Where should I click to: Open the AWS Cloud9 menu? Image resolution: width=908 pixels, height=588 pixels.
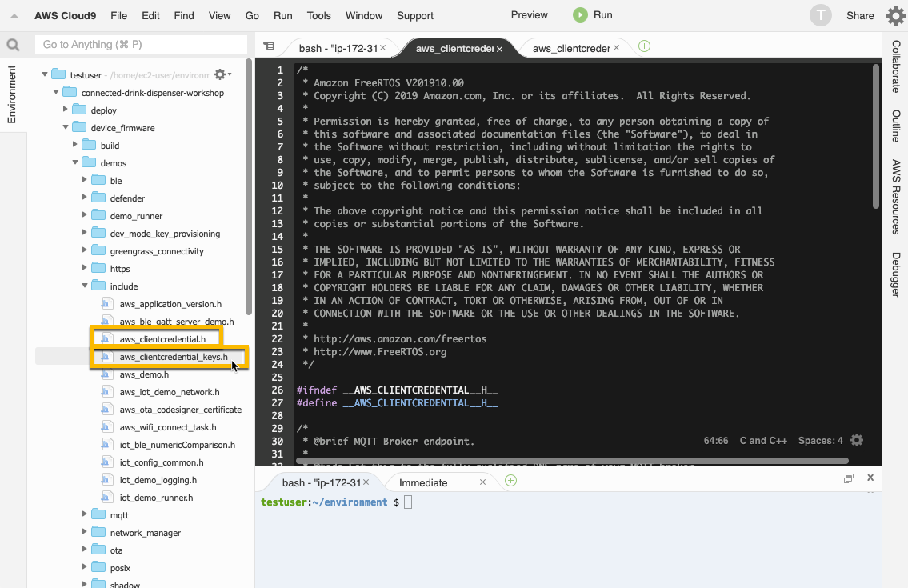pos(66,16)
